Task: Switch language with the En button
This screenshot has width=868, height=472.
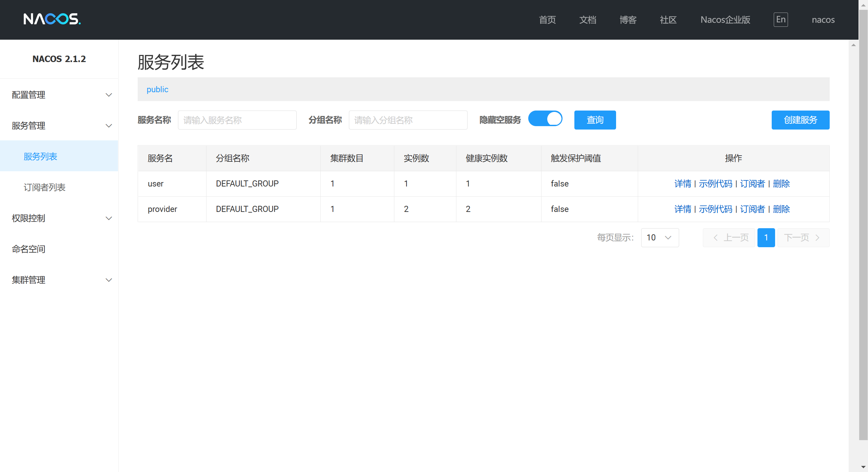Action: (781, 19)
